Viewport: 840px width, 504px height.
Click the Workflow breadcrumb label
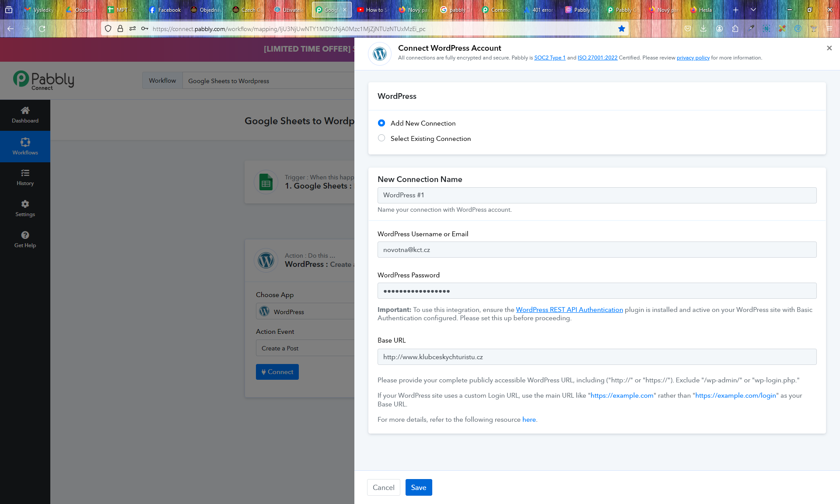click(162, 80)
